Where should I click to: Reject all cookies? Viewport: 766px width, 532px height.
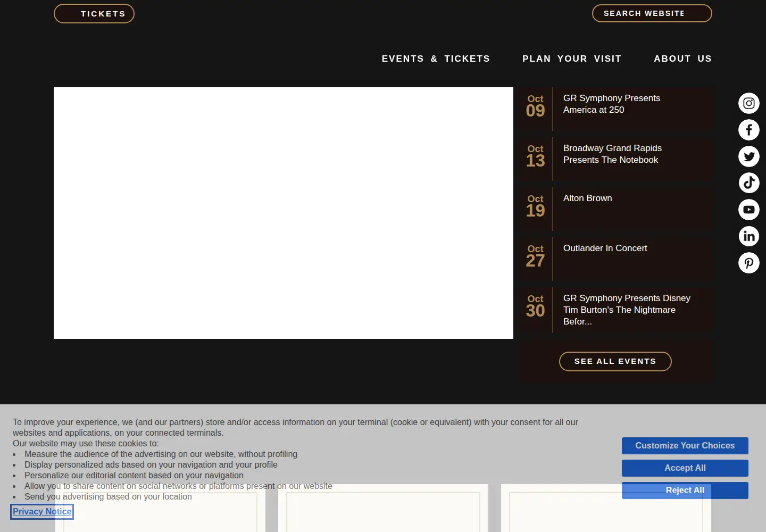[x=685, y=491]
